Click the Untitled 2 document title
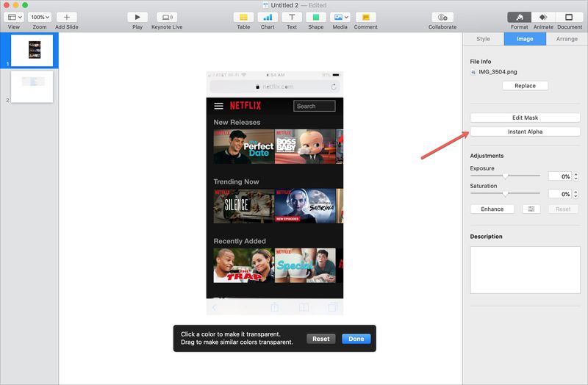 pos(284,5)
